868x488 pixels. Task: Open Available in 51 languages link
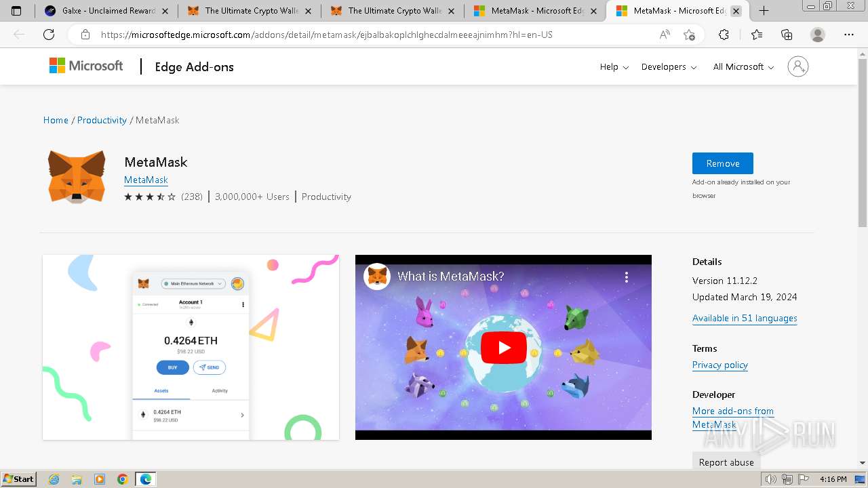click(x=745, y=318)
